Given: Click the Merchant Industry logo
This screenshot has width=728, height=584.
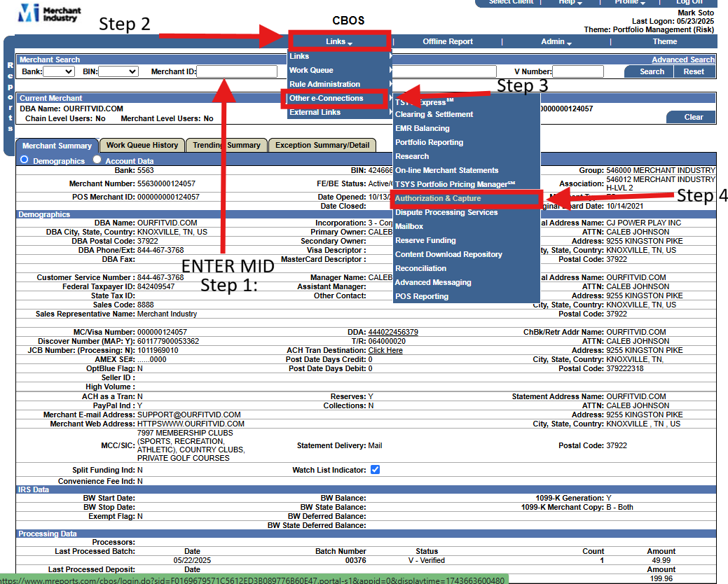Looking at the screenshot, I should point(49,13).
